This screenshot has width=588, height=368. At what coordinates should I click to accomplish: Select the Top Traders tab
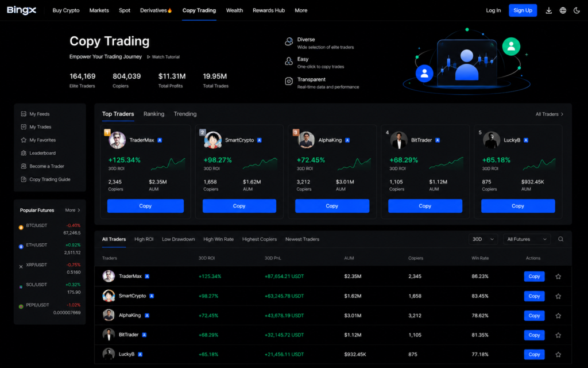click(118, 114)
